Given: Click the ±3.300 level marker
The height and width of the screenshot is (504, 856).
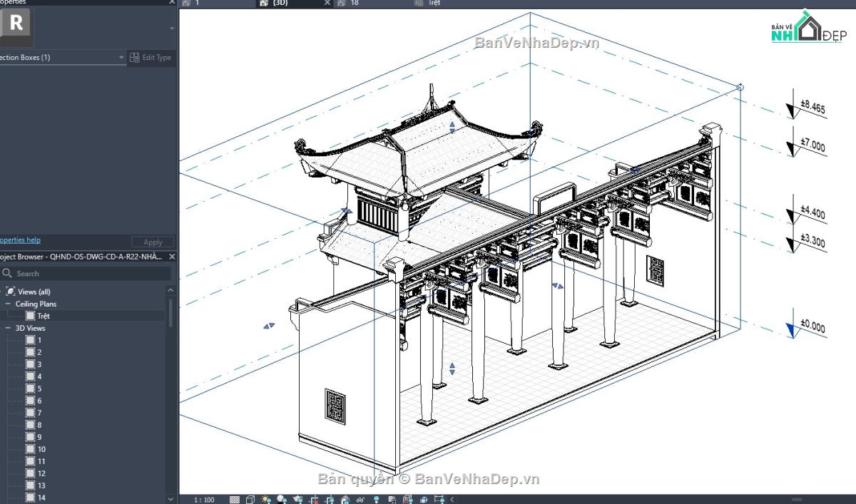Looking at the screenshot, I should 806,243.
